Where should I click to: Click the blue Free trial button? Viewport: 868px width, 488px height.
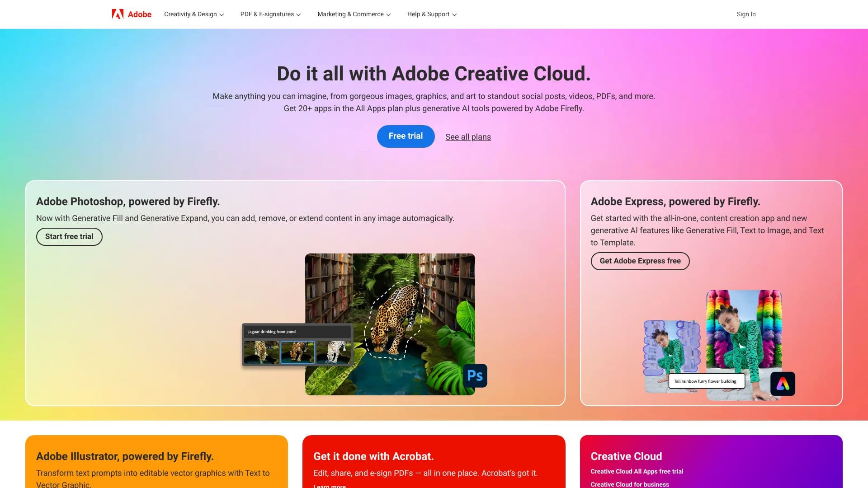(406, 136)
